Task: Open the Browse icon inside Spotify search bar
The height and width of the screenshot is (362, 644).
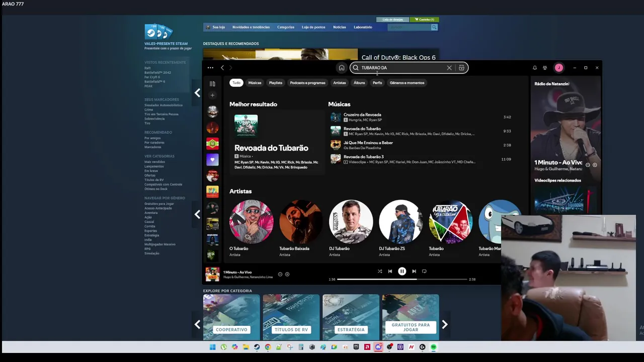Action: (x=461, y=68)
